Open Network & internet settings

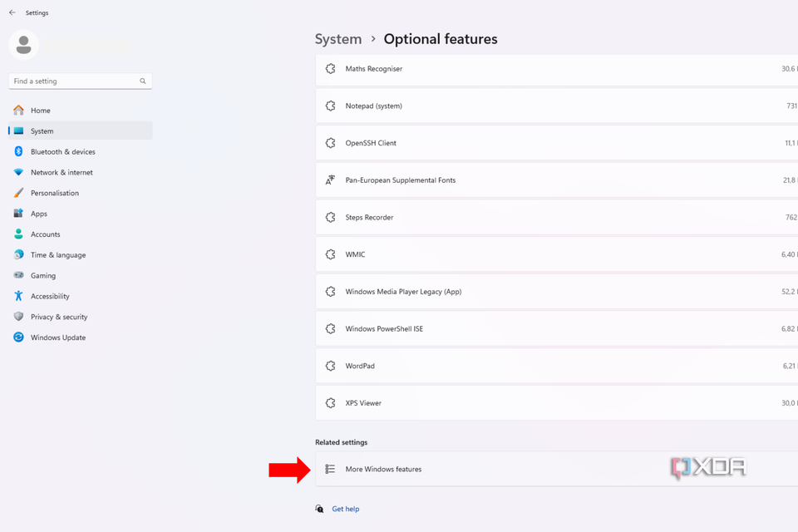click(81, 172)
